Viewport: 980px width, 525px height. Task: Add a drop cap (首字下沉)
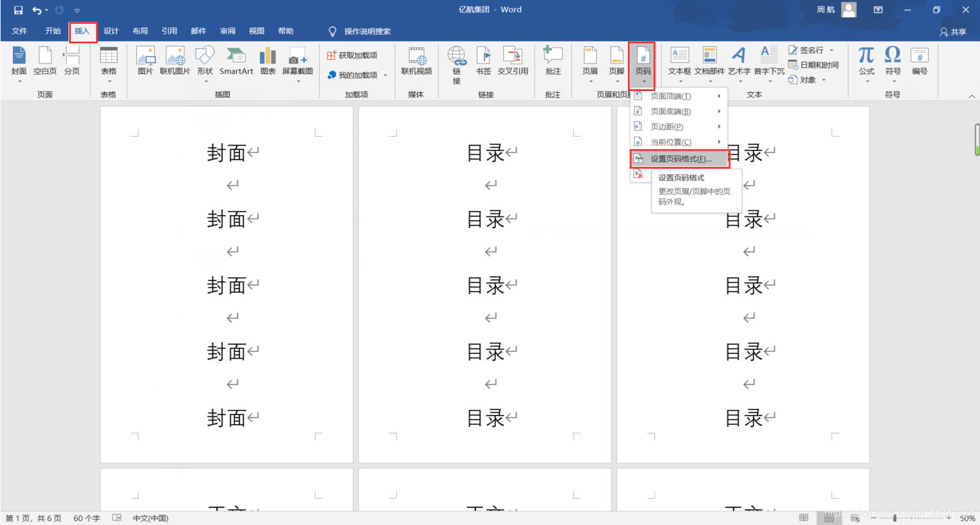click(x=769, y=64)
